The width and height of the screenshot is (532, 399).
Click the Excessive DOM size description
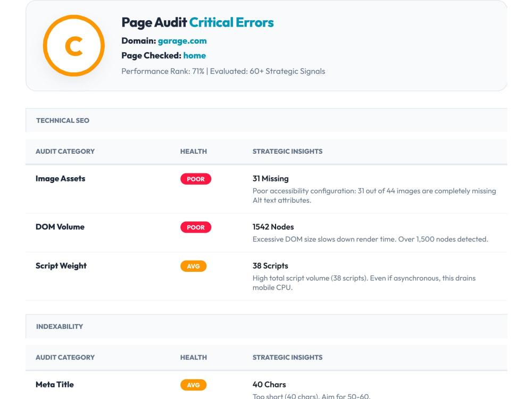coord(370,239)
